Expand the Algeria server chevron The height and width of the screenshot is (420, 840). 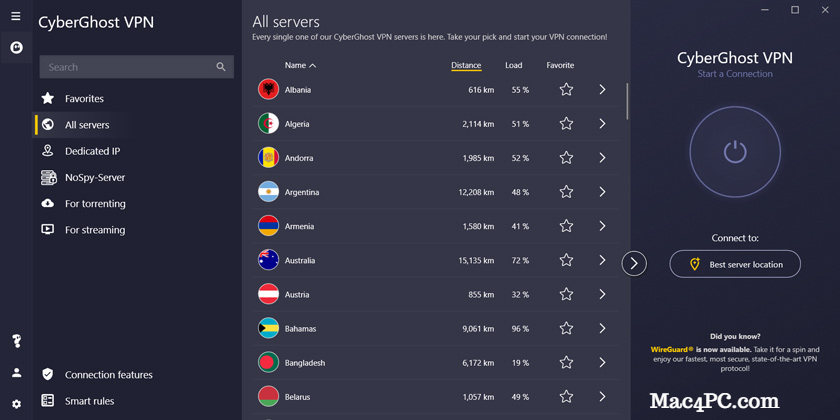602,124
